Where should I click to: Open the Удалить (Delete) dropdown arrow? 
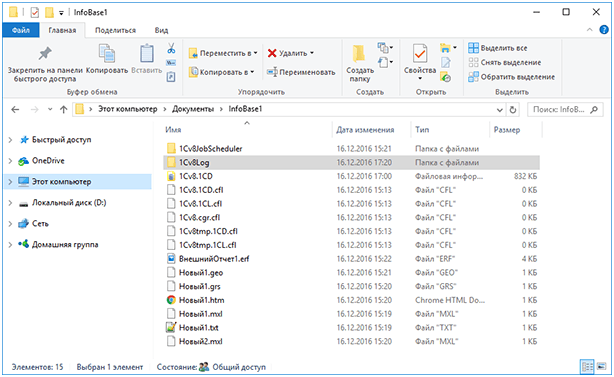pos(312,53)
